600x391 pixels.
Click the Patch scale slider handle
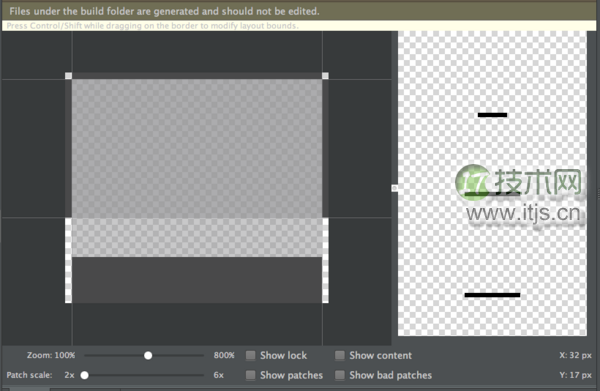[85, 375]
